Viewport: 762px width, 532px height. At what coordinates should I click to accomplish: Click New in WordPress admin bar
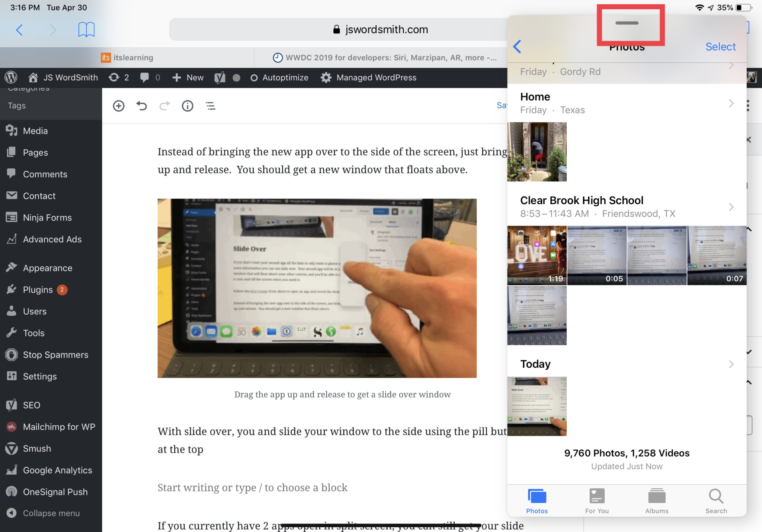tap(188, 78)
